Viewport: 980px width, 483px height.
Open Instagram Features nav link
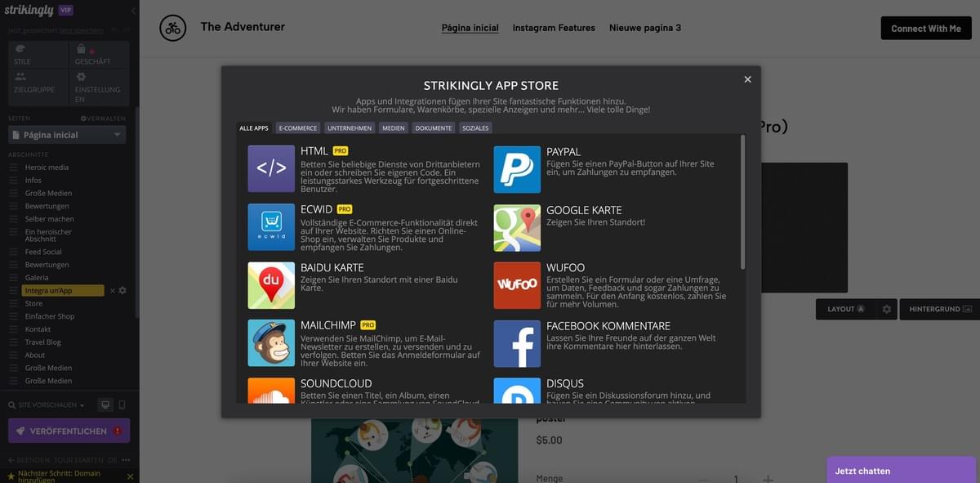554,28
